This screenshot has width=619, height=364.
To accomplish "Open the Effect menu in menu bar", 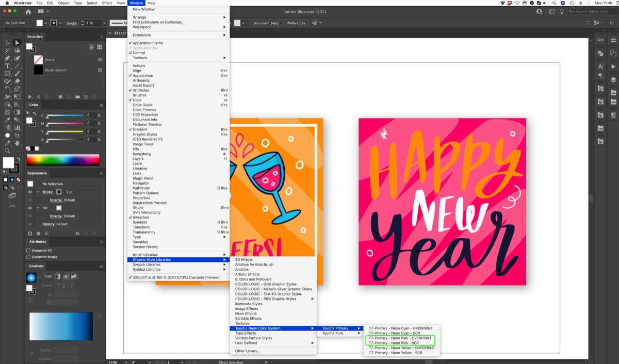I will 107,3.
